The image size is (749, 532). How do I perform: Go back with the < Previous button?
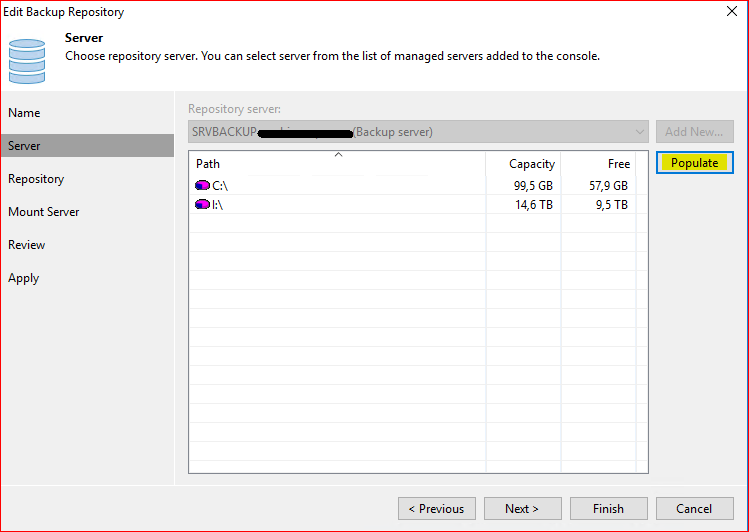436,509
